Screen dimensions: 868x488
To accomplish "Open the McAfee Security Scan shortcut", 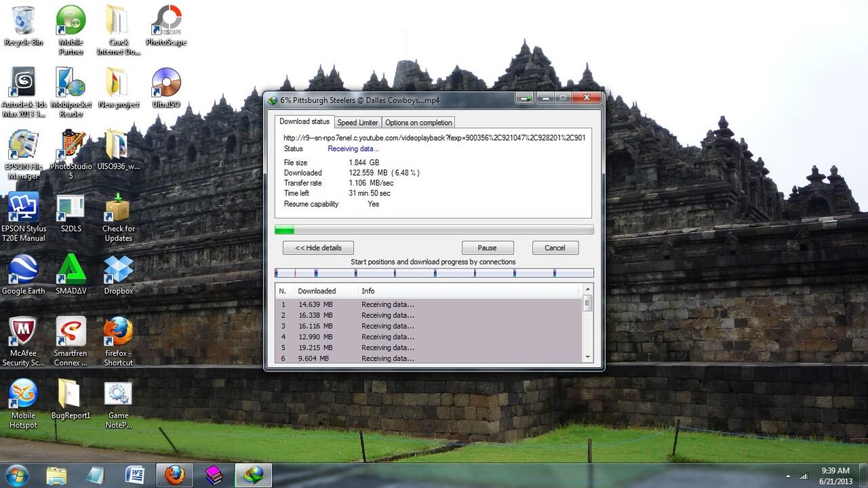I will [x=24, y=342].
